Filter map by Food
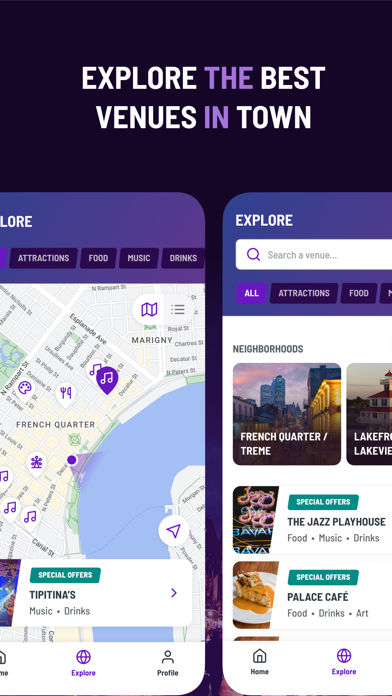Image resolution: width=392 pixels, height=696 pixels. click(98, 258)
